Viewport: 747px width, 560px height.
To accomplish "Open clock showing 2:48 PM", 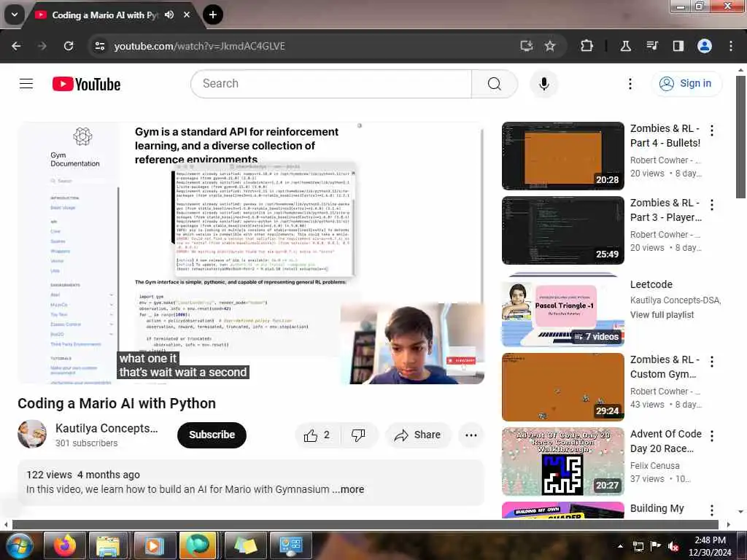I will coord(710,546).
